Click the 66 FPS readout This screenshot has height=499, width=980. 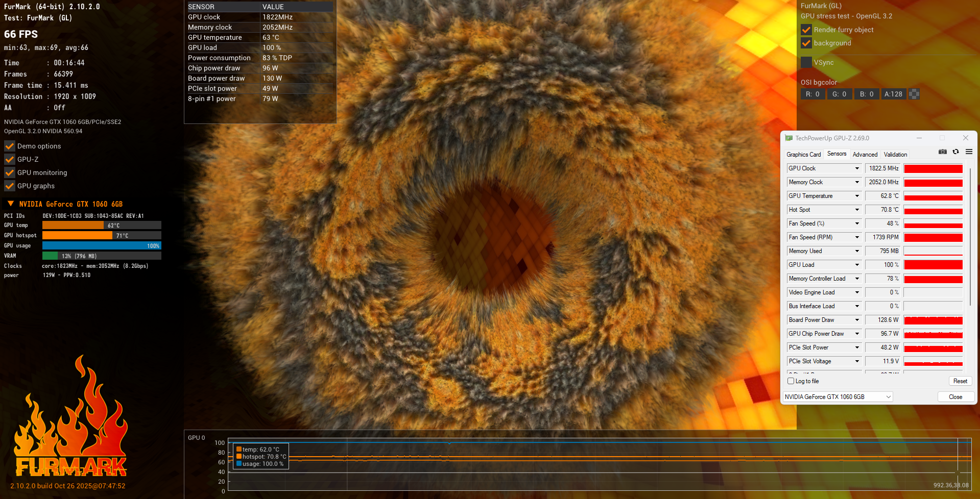tap(21, 34)
